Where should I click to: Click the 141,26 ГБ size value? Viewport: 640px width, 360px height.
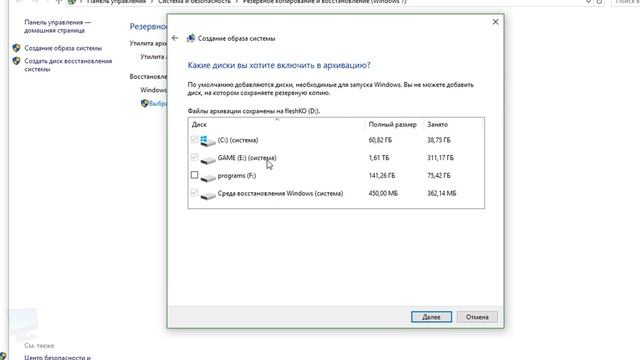pos(382,176)
